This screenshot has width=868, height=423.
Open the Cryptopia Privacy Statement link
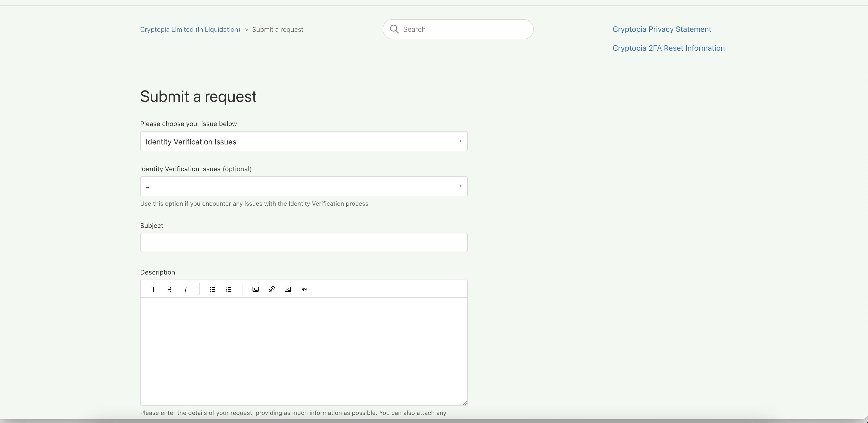pyautogui.click(x=661, y=29)
